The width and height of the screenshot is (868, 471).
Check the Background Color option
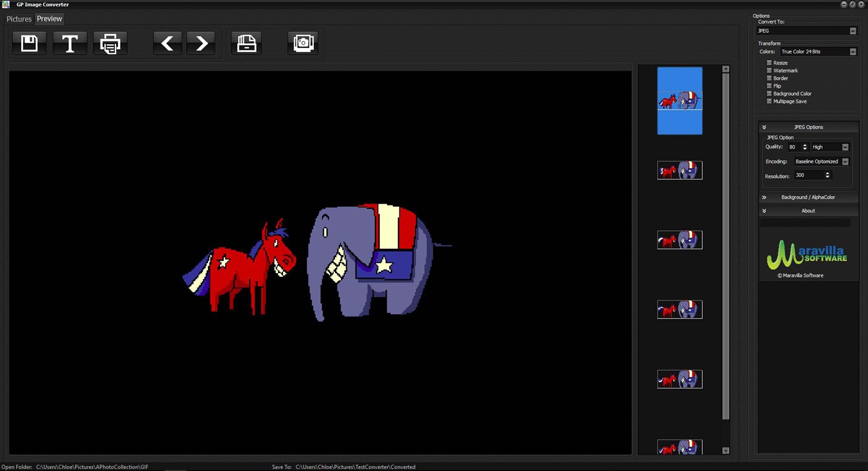[769, 93]
